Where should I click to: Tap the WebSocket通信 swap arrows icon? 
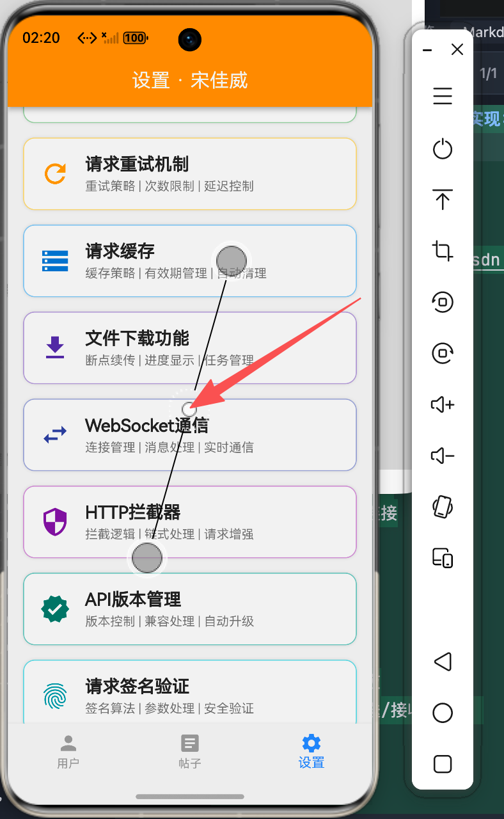coord(55,435)
